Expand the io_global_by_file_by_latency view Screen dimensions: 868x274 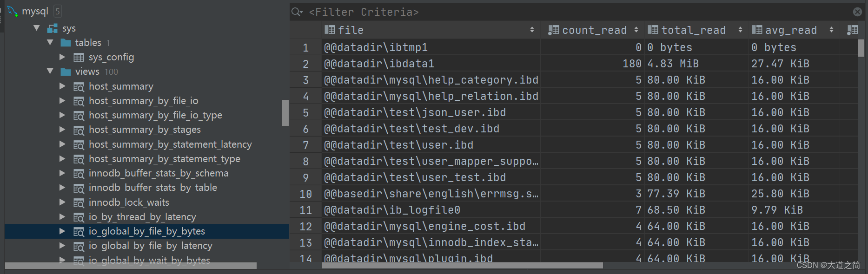62,245
